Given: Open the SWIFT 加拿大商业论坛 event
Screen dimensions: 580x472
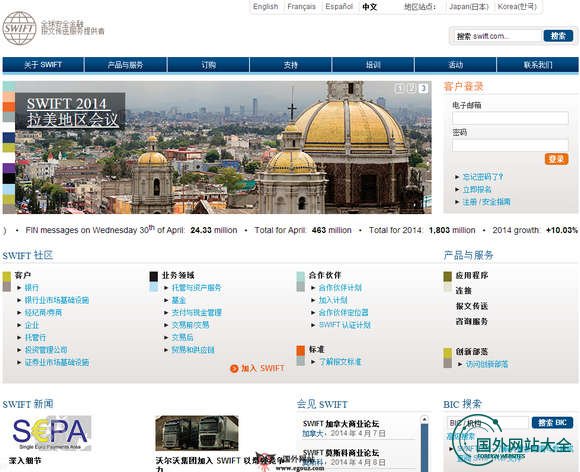Looking at the screenshot, I should coord(341,424).
